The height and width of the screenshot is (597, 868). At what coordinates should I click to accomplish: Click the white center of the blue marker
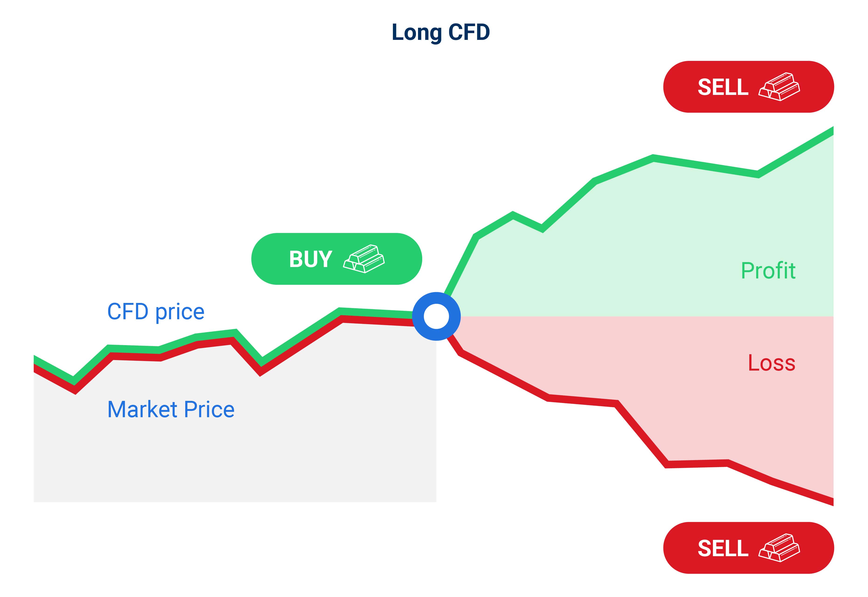(436, 316)
